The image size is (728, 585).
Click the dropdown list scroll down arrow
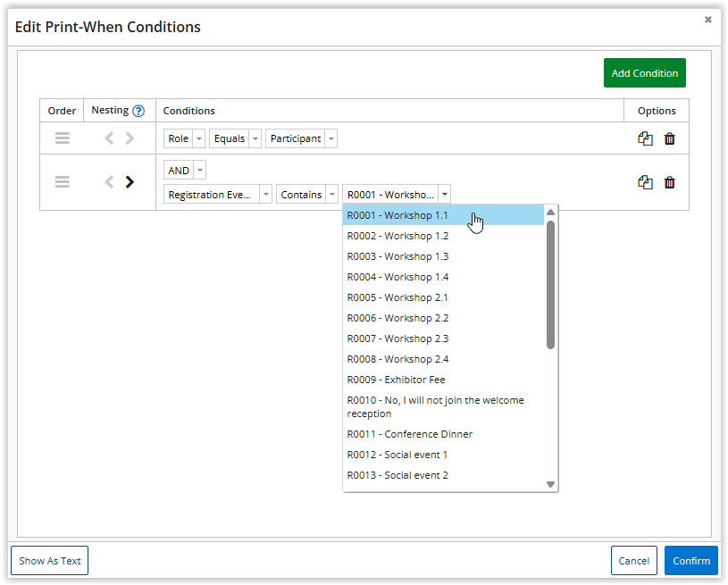coord(550,484)
